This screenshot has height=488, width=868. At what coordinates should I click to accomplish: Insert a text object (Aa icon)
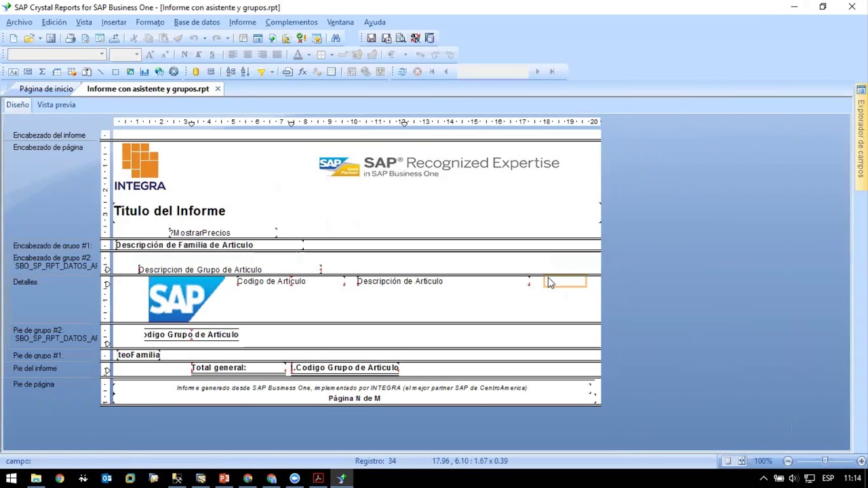click(13, 72)
